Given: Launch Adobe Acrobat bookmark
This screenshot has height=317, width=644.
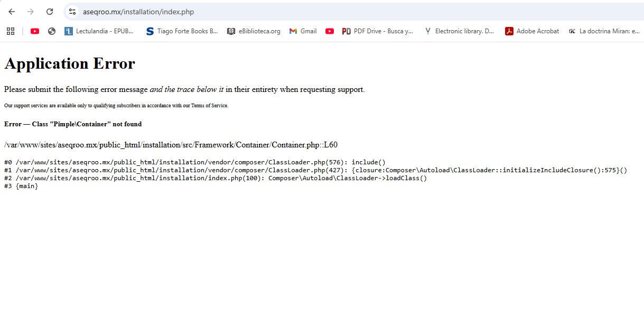Looking at the screenshot, I should coord(532,31).
